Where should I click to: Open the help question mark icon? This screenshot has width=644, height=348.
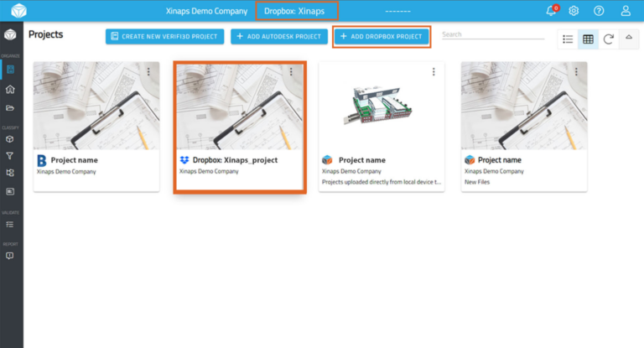[599, 11]
